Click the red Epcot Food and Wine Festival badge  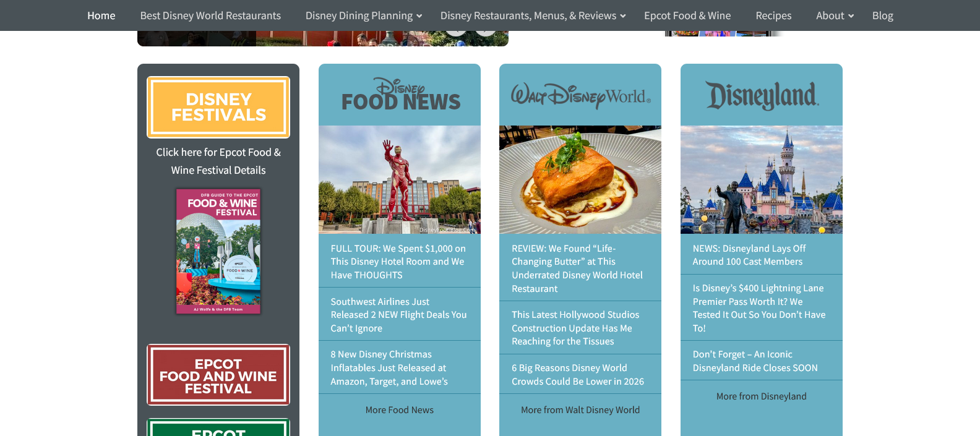click(x=218, y=375)
